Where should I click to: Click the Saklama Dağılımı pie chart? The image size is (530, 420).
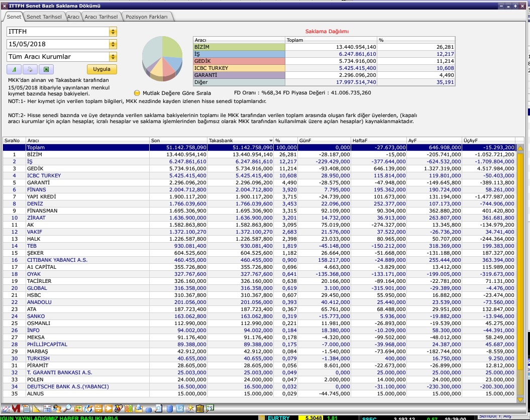[x=162, y=58]
